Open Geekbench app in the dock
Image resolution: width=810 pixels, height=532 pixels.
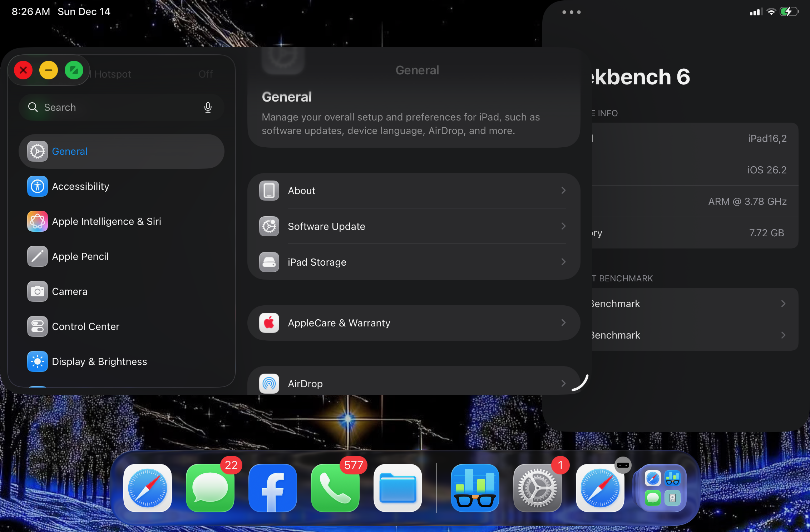tap(475, 488)
